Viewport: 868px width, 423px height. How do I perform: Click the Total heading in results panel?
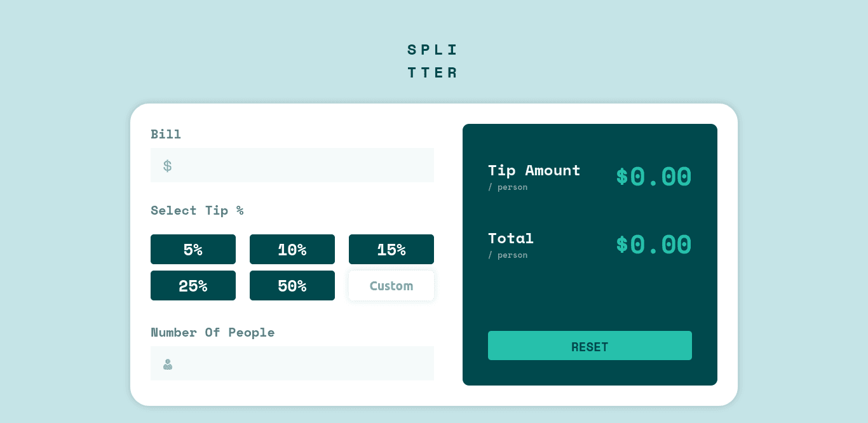(511, 238)
